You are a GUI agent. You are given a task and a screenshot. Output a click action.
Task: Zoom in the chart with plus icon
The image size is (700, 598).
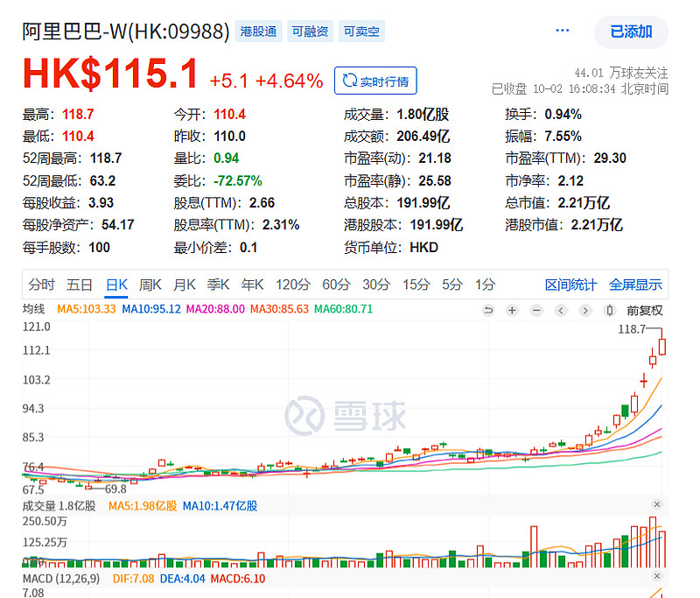[513, 310]
